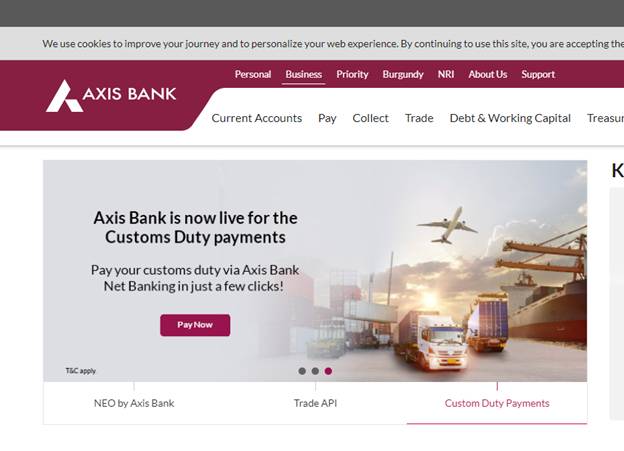Expand the Pay navigation menu
The width and height of the screenshot is (624, 451).
pos(327,118)
